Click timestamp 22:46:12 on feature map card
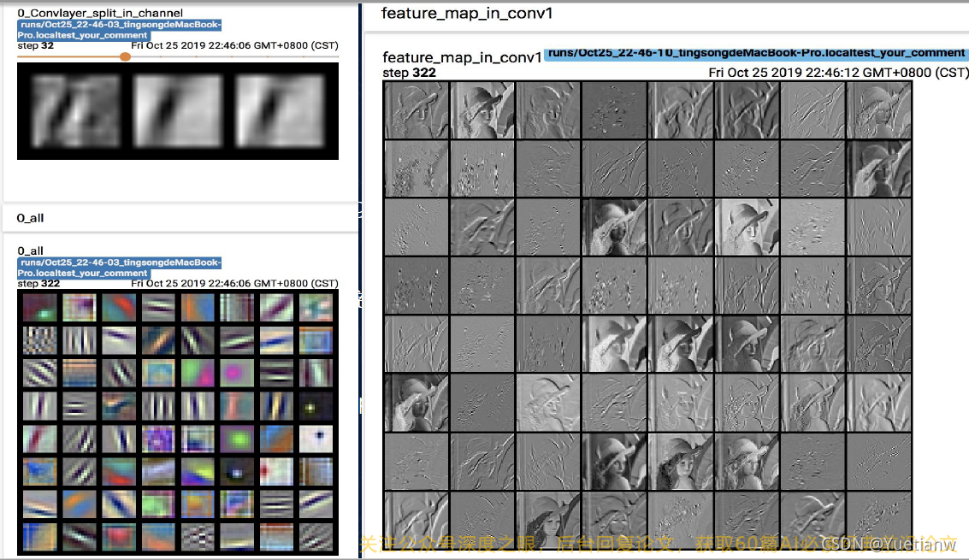Viewport: 969px width, 560px height. click(839, 73)
